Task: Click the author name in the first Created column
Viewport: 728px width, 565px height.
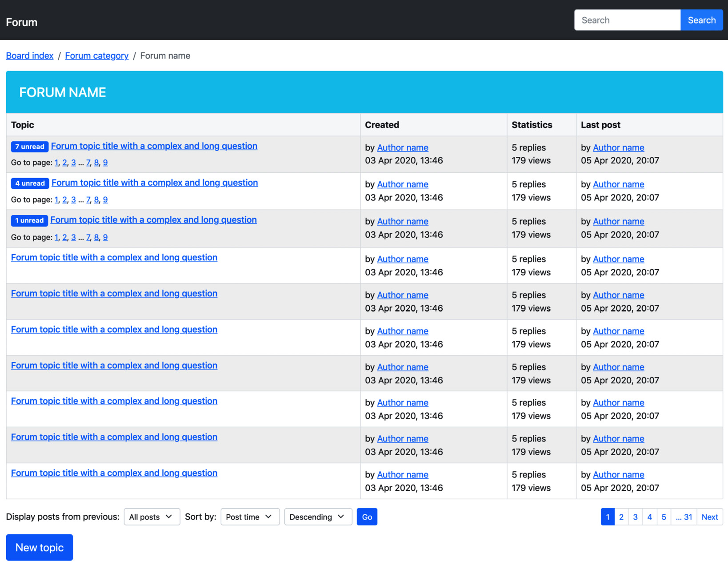Action: [x=402, y=147]
